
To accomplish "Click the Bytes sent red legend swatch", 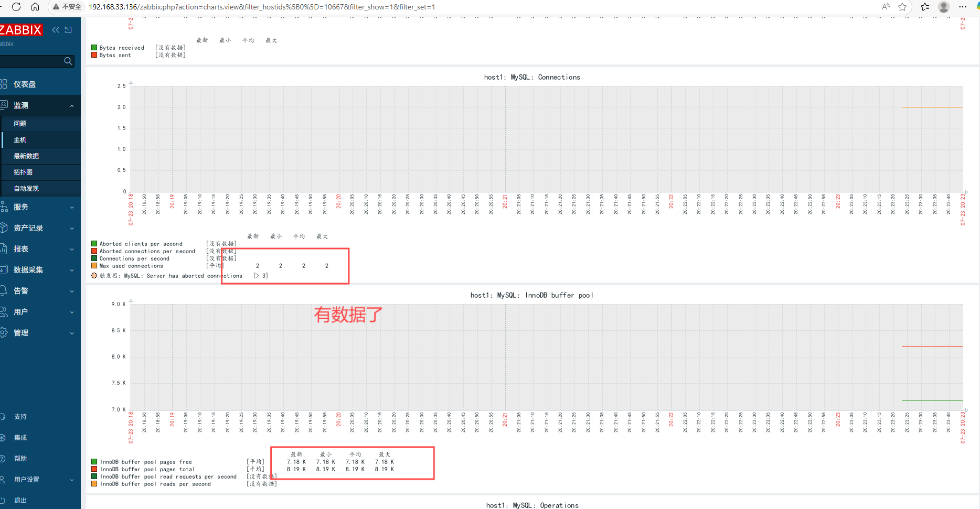I will [x=94, y=55].
